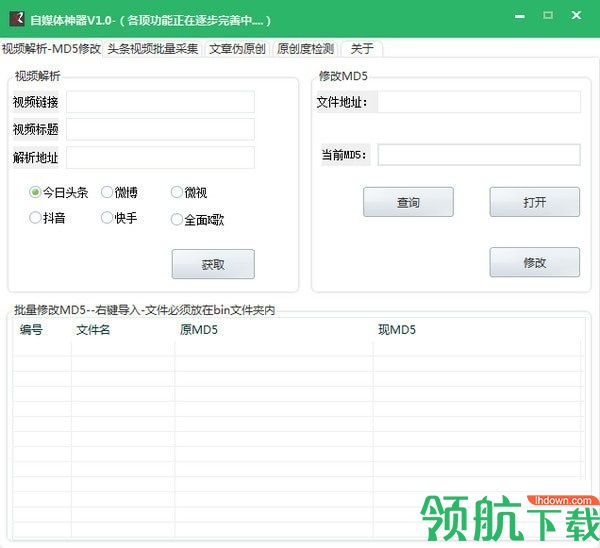The width and height of the screenshot is (600, 548).
Task: Click the 获取 button
Action: [213, 264]
